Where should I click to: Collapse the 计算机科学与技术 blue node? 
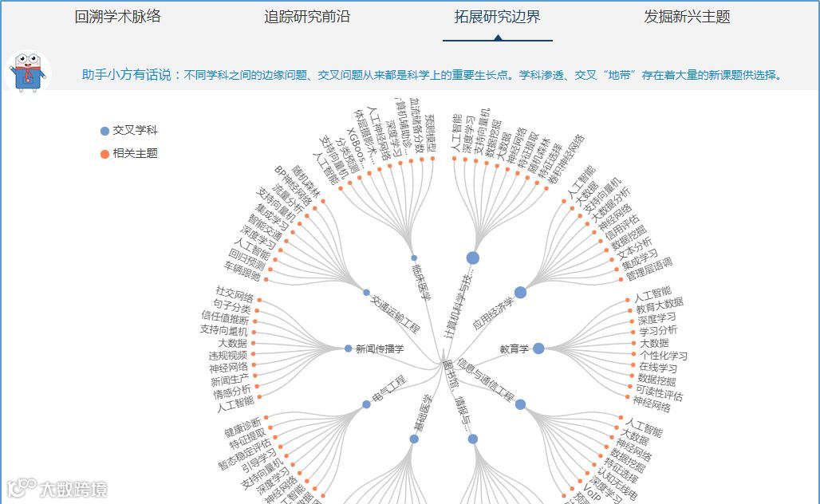coord(473,258)
